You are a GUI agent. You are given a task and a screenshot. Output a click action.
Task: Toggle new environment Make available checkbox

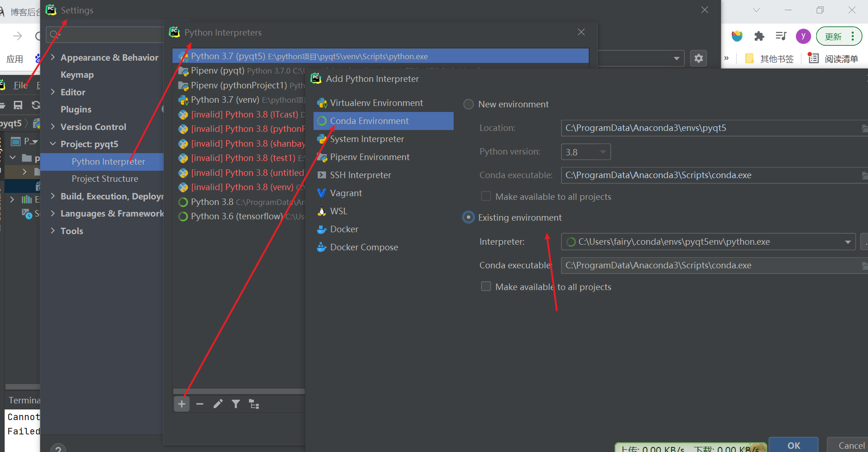click(x=486, y=197)
